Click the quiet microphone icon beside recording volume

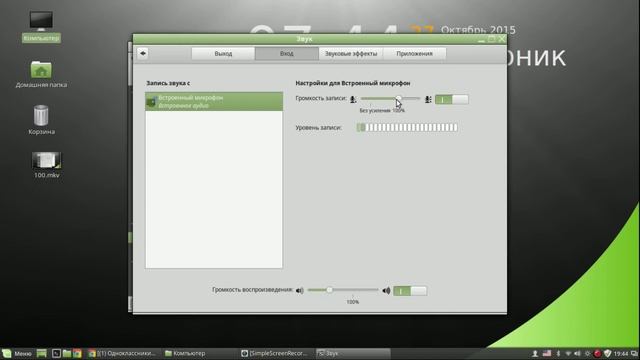(353, 99)
